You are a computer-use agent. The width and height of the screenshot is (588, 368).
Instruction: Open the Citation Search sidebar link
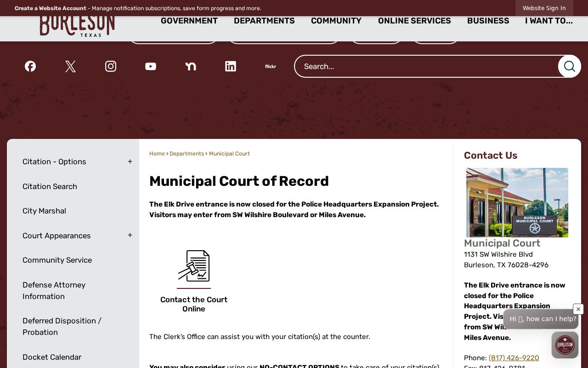(x=50, y=186)
